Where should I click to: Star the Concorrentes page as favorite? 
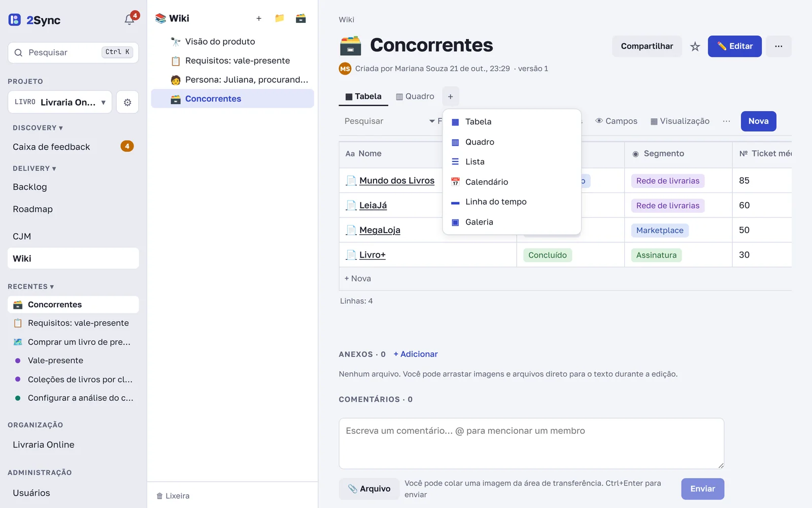click(695, 46)
